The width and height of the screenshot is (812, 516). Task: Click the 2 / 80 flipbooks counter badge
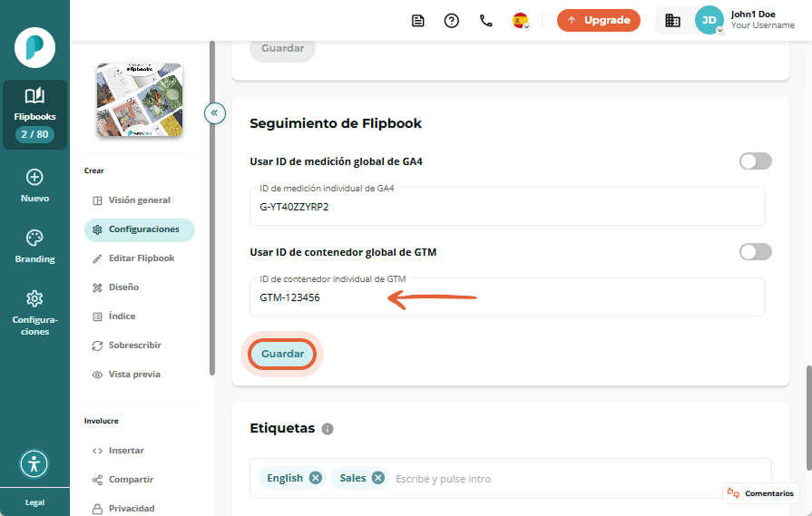coord(34,134)
